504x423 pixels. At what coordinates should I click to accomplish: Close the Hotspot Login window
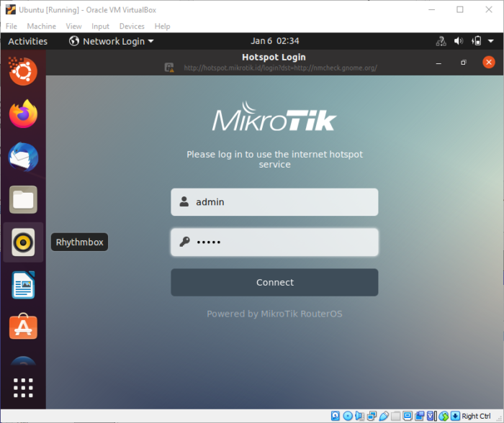click(489, 62)
